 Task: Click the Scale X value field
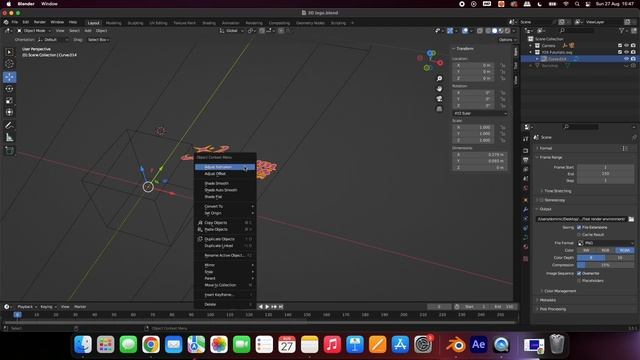click(x=473, y=127)
